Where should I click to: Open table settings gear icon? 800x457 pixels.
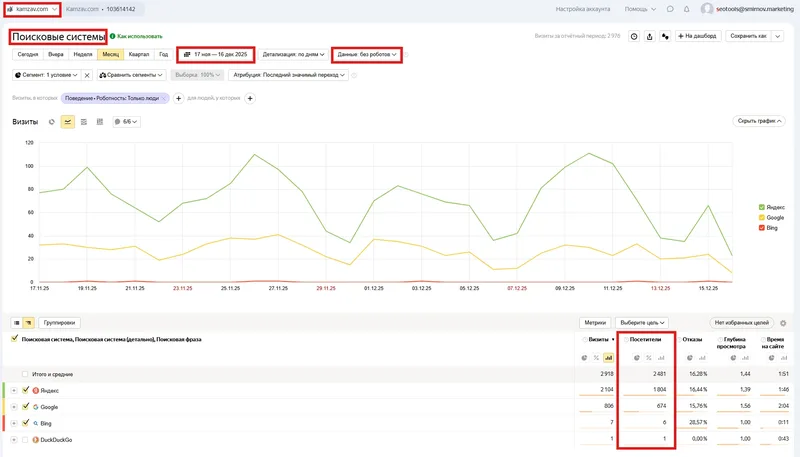point(785,323)
